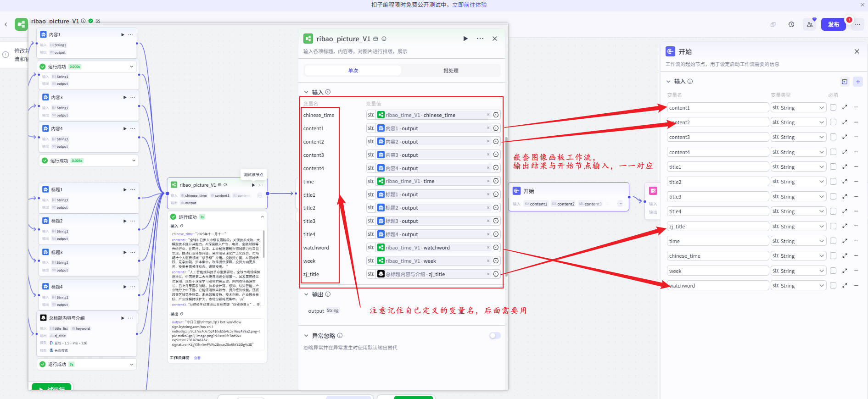Expand 内容1 运行成功 result chevron
The height and width of the screenshot is (399, 868).
pyautogui.click(x=132, y=66)
